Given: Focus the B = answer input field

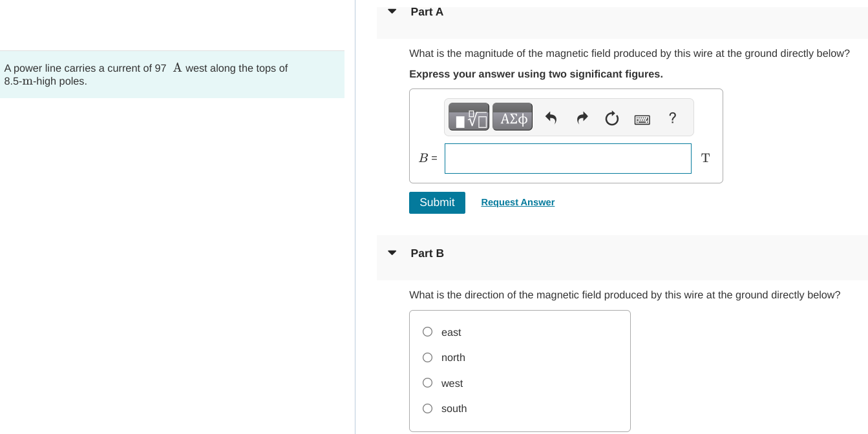Looking at the screenshot, I should (x=568, y=158).
